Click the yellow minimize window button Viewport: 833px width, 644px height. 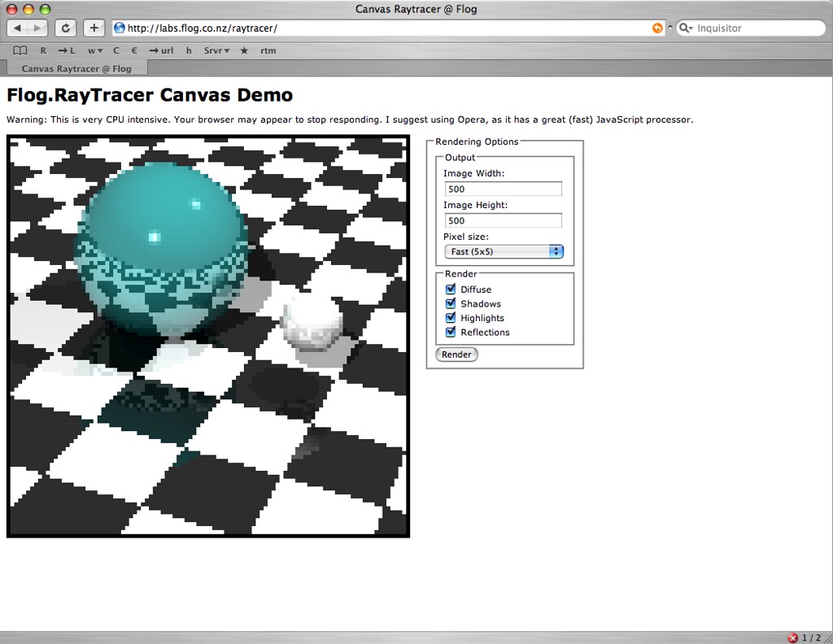[x=28, y=9]
